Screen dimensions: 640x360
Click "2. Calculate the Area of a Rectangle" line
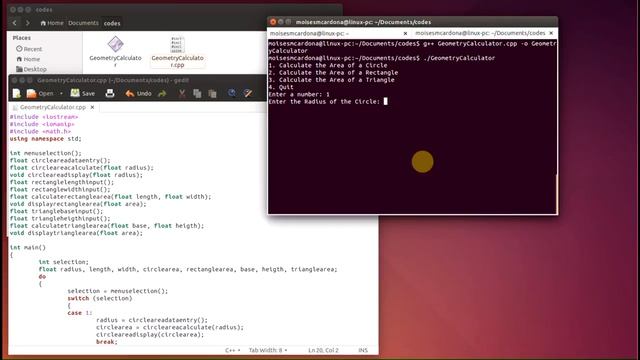click(x=333, y=73)
